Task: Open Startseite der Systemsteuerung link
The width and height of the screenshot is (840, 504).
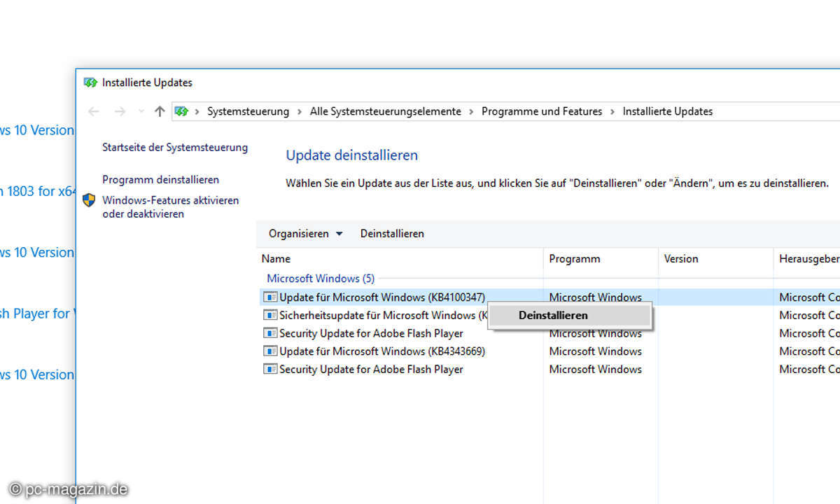Action: 175,148
